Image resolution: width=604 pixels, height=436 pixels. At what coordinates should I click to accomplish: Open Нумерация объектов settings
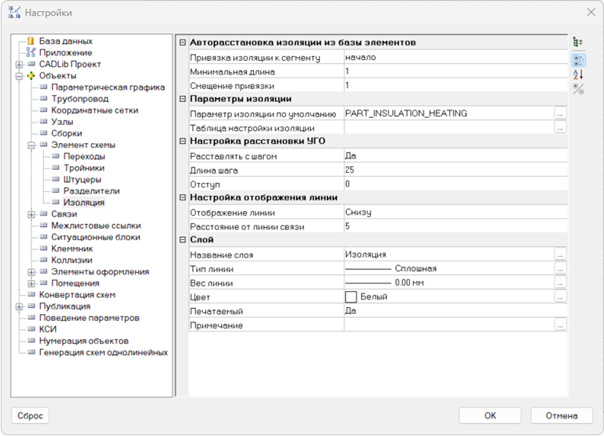coord(84,341)
